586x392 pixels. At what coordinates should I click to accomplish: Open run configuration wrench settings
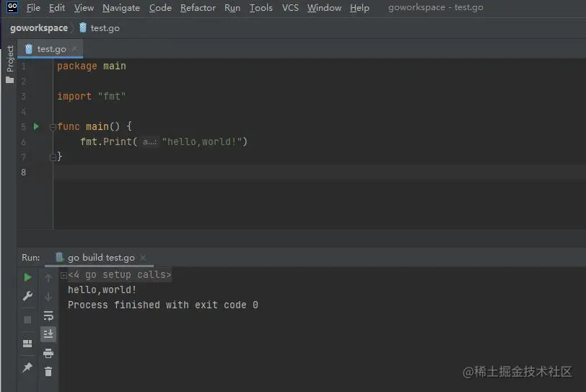point(27,296)
